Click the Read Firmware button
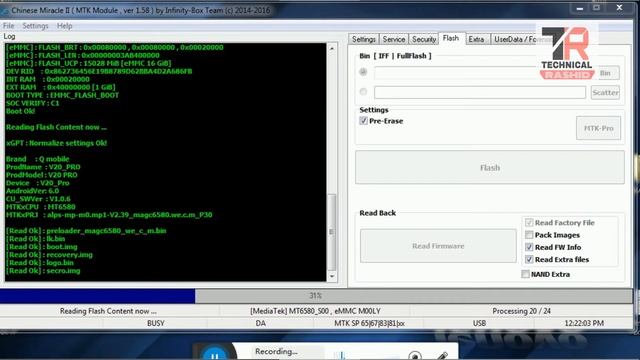640x360 pixels. pyautogui.click(x=438, y=246)
